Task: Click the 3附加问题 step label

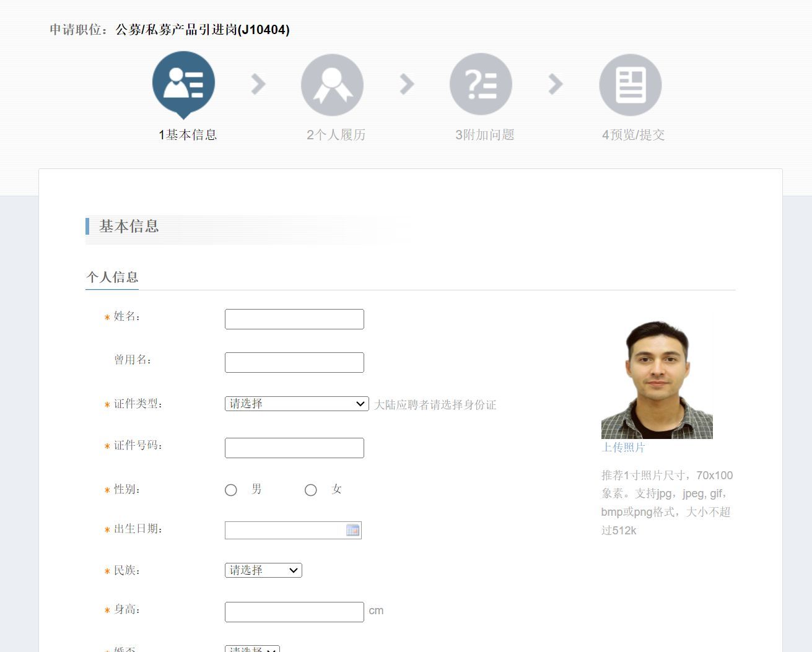Action: pos(485,135)
